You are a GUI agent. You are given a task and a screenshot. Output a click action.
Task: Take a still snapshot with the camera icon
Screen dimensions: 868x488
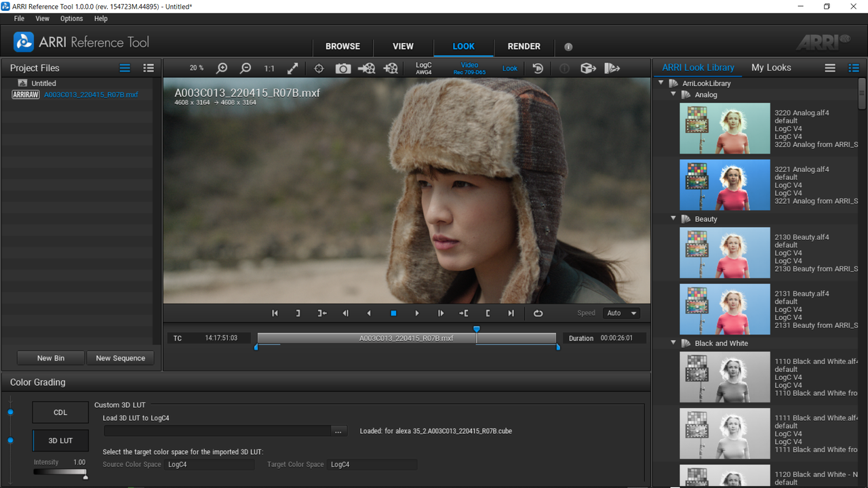(x=343, y=68)
